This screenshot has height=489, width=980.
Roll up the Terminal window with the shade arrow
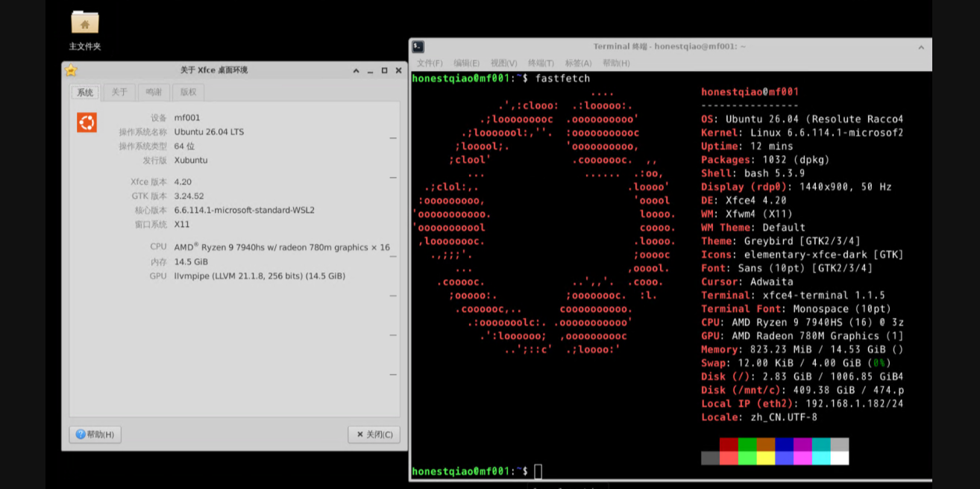pyautogui.click(x=921, y=46)
